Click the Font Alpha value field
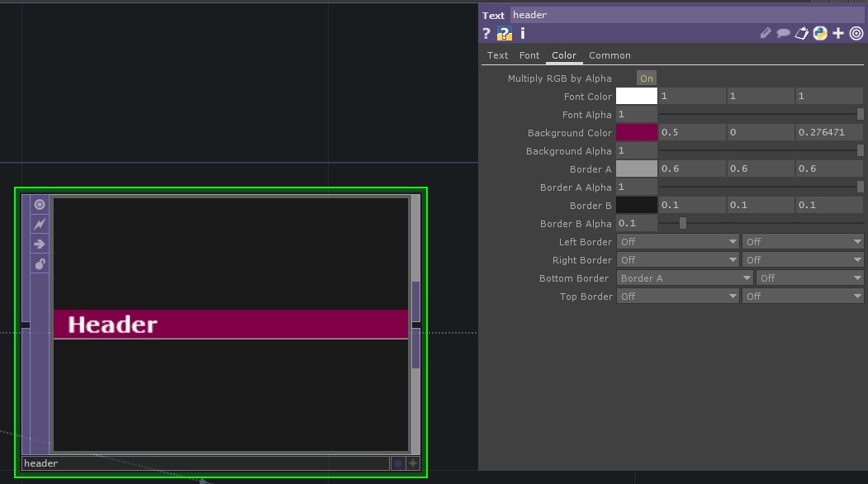 [x=637, y=114]
